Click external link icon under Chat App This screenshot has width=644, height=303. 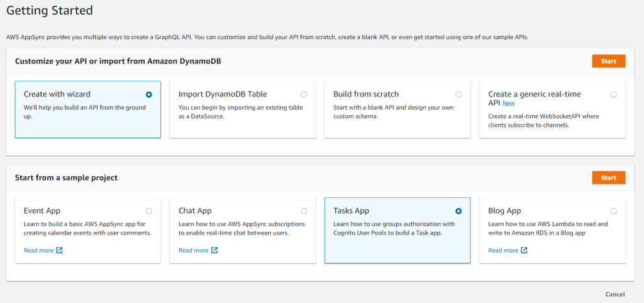pos(214,250)
